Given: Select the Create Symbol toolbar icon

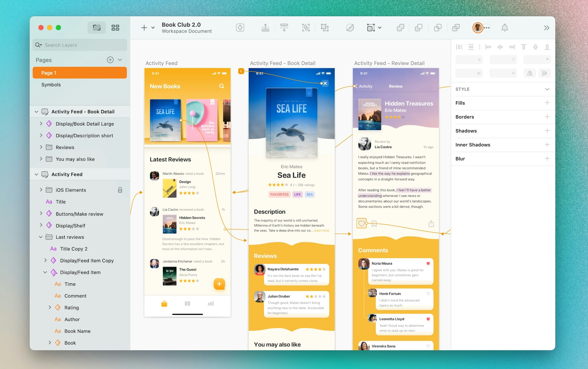Looking at the screenshot, I should click(240, 28).
